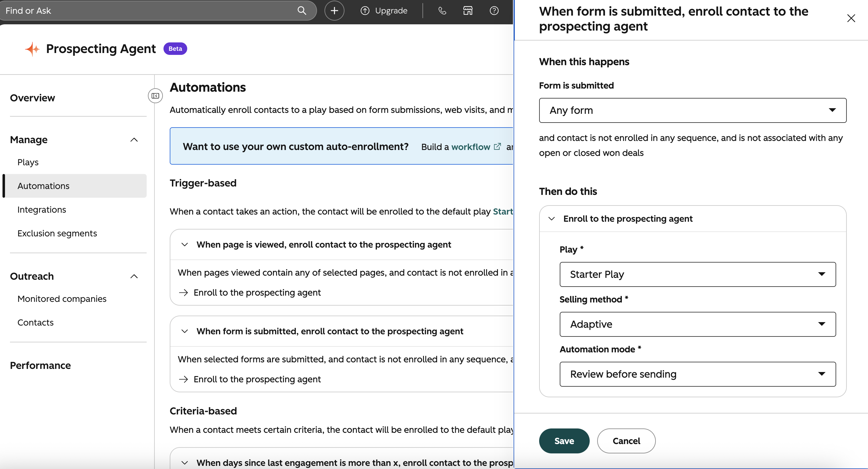Click the plus create icon

pos(334,11)
